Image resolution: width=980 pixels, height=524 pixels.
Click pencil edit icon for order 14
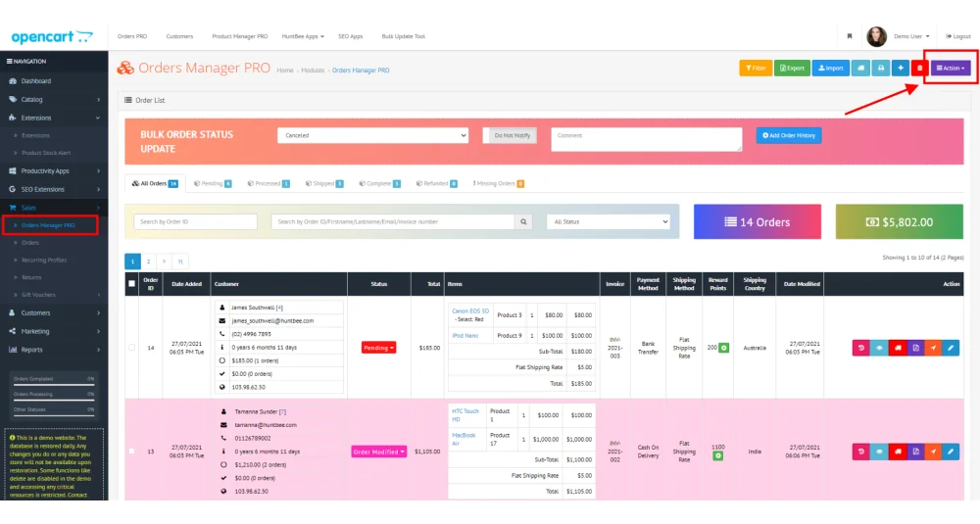(x=951, y=348)
